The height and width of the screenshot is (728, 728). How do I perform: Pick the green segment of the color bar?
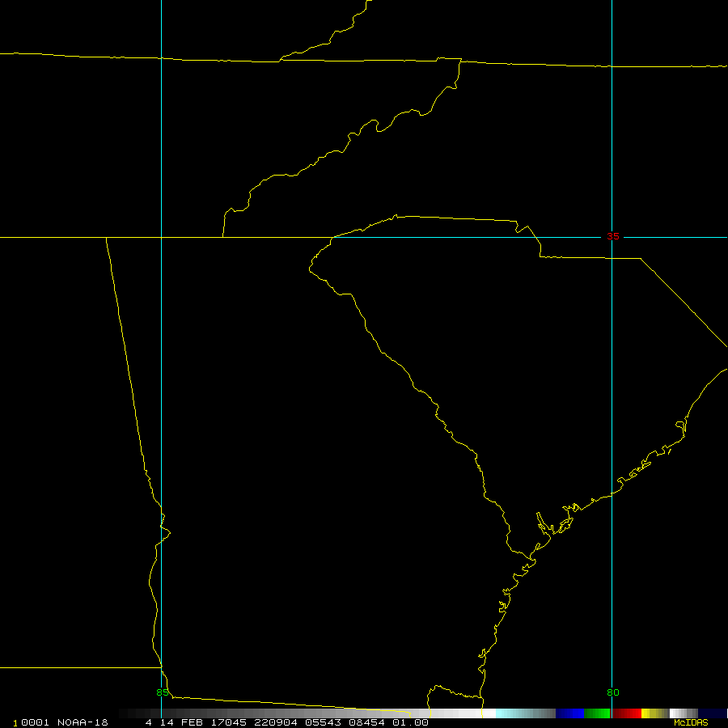pyautogui.click(x=597, y=713)
